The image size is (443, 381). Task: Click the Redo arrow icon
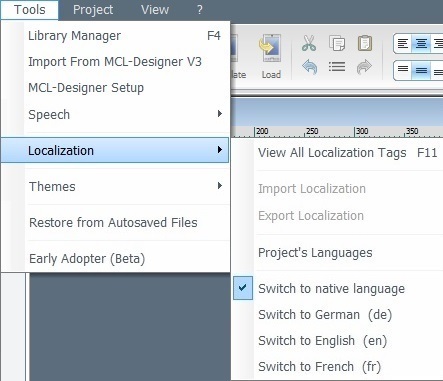(x=364, y=67)
